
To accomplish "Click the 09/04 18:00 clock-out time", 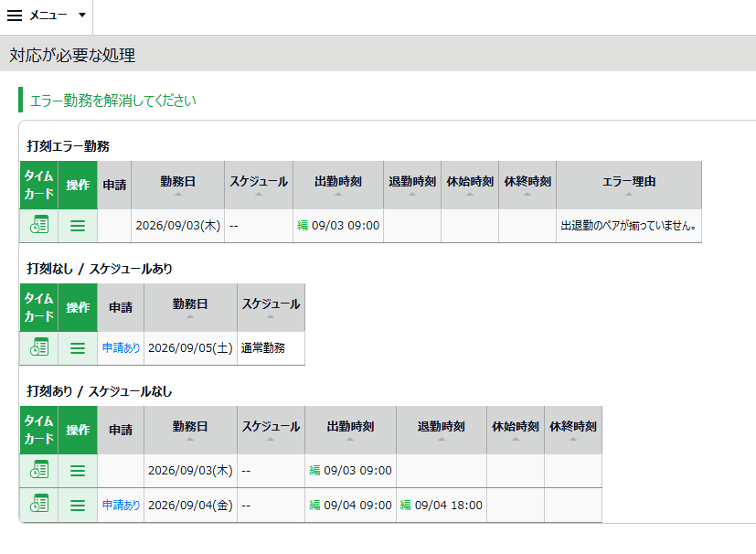I will (449, 505).
